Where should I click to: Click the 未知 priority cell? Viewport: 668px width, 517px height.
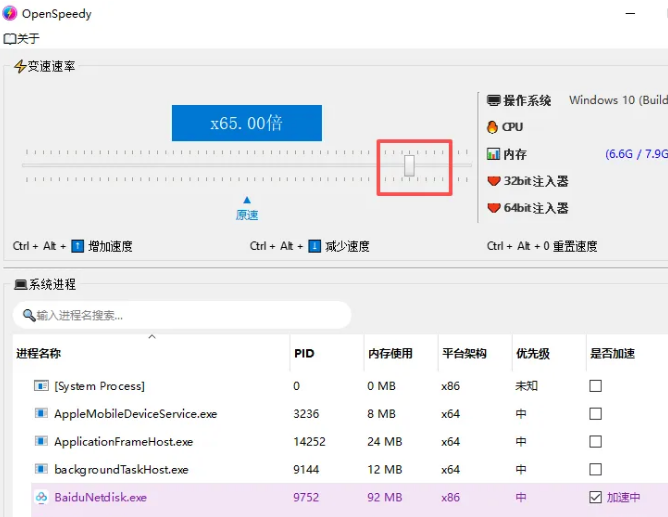527,386
